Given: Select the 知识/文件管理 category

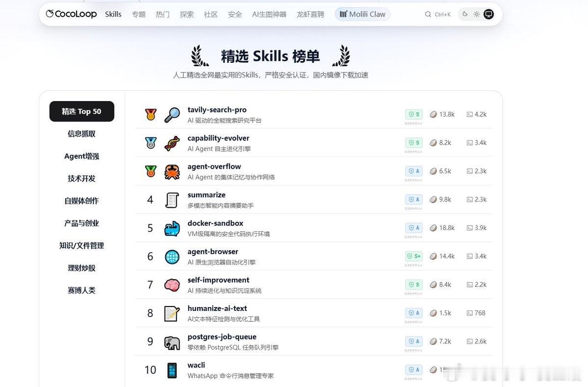Looking at the screenshot, I should [x=82, y=246].
